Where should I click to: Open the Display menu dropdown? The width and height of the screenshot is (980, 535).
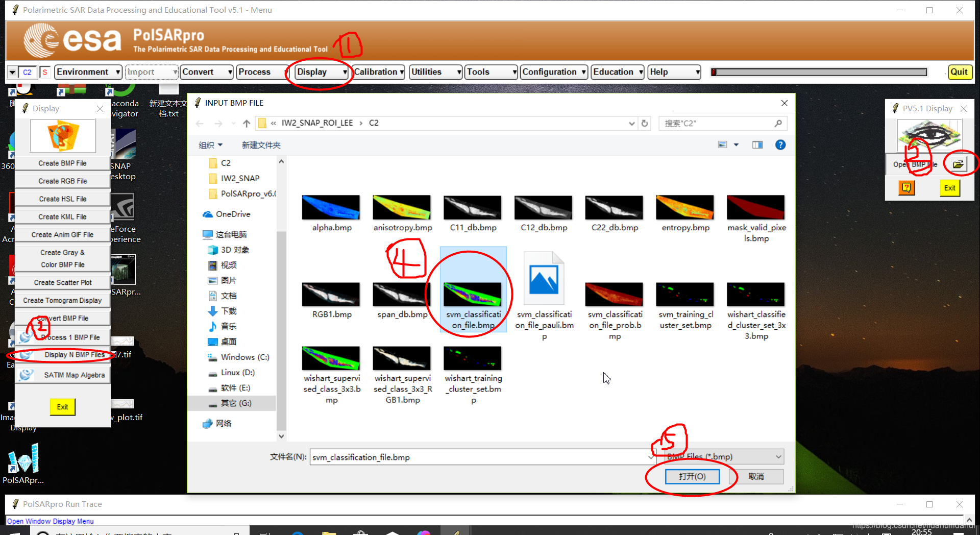pyautogui.click(x=322, y=72)
